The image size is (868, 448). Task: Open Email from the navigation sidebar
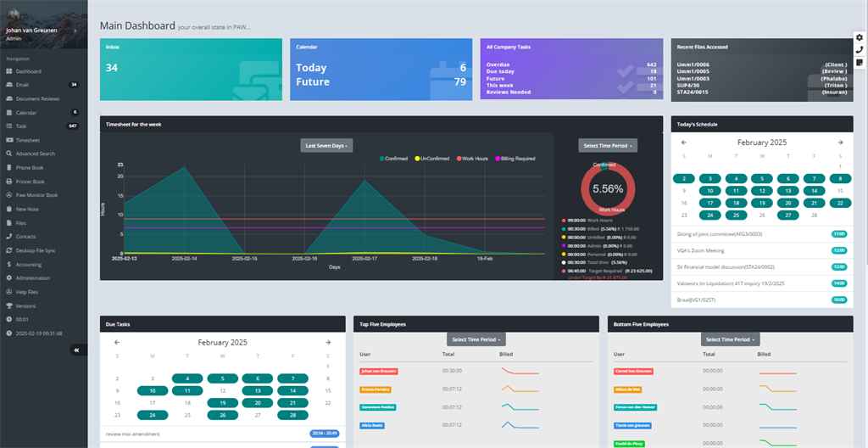22,85
